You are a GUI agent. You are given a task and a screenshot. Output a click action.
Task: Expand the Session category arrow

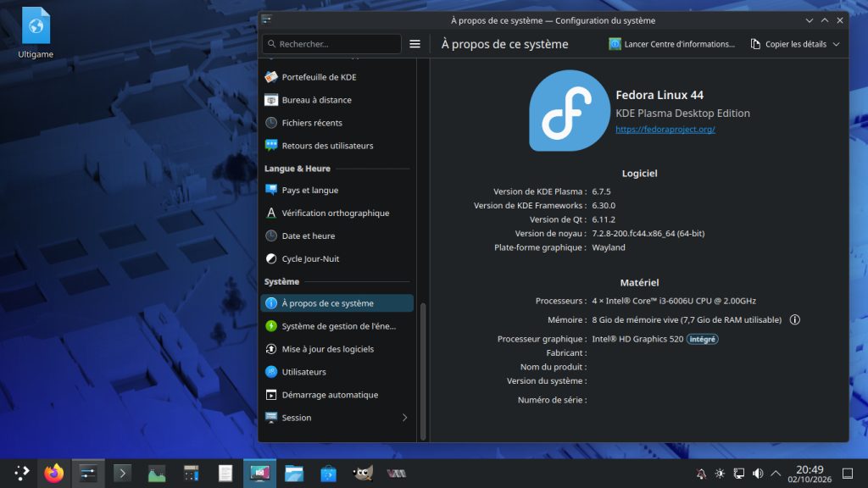coord(404,418)
